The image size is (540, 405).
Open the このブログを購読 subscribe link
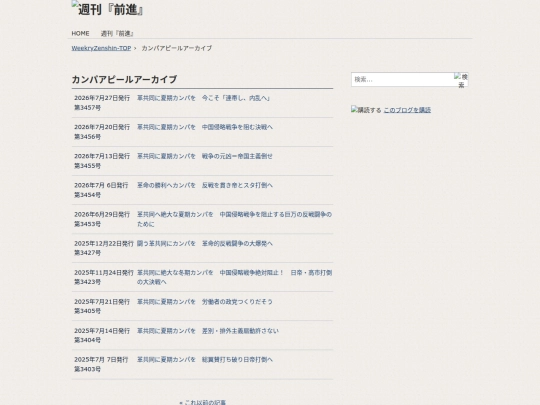[407, 110]
